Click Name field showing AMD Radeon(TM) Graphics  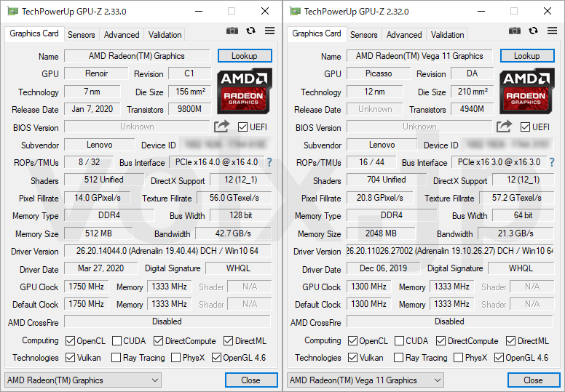coord(137,56)
